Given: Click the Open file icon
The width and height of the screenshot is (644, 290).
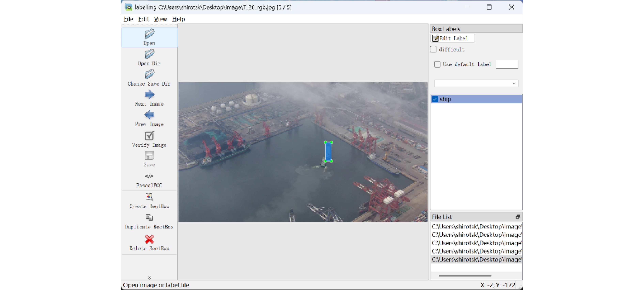Looking at the screenshot, I should pyautogui.click(x=149, y=34).
